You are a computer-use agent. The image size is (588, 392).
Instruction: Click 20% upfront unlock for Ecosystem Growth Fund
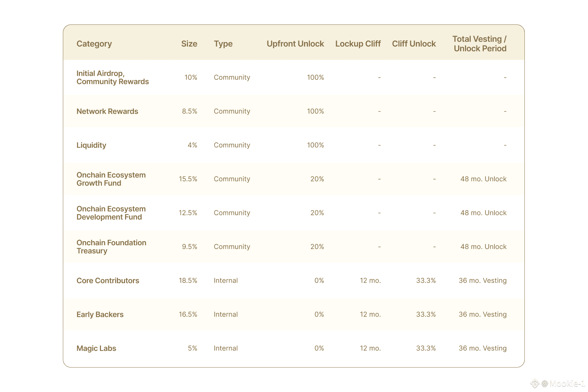tap(317, 179)
